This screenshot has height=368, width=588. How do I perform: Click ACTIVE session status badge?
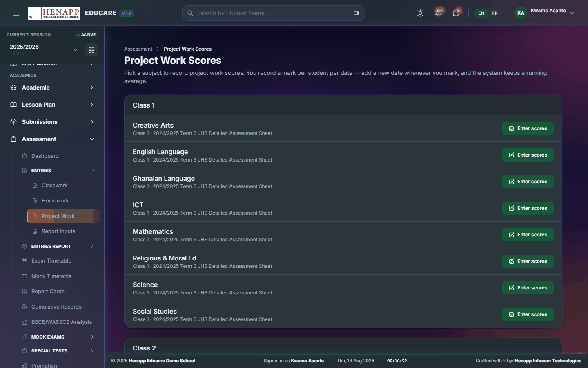pyautogui.click(x=86, y=35)
